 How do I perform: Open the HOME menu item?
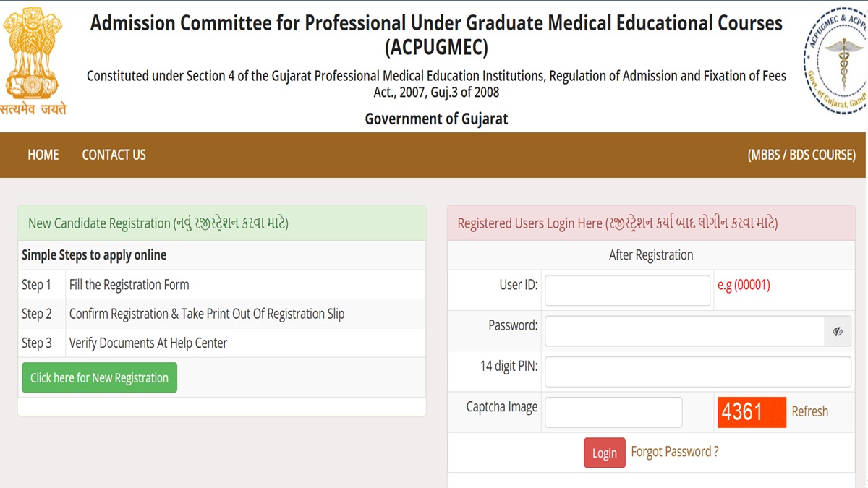click(43, 155)
